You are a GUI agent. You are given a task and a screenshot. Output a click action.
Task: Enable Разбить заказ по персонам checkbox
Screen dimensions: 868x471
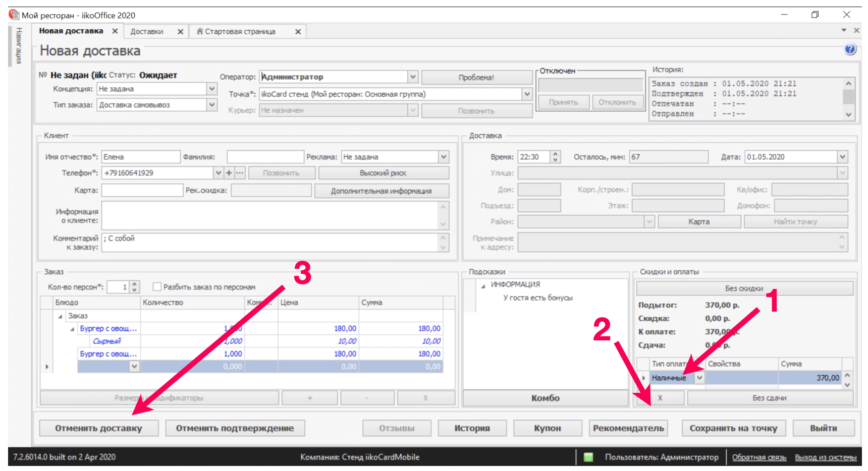click(x=157, y=287)
